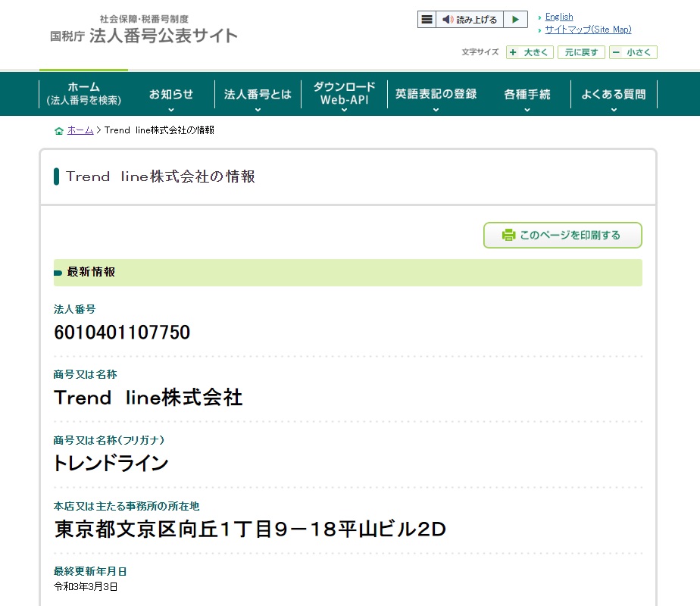The height and width of the screenshot is (606, 700).
Task: Open 英語表記の登録 menu
Action: tap(436, 94)
